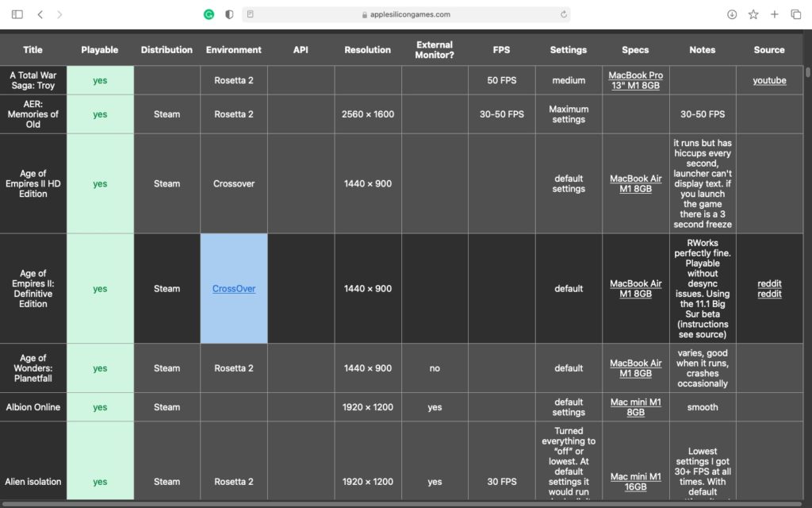Viewport: 812px width, 508px height.
Task: Open the Mac mini M1 16GB specs link
Action: click(635, 482)
